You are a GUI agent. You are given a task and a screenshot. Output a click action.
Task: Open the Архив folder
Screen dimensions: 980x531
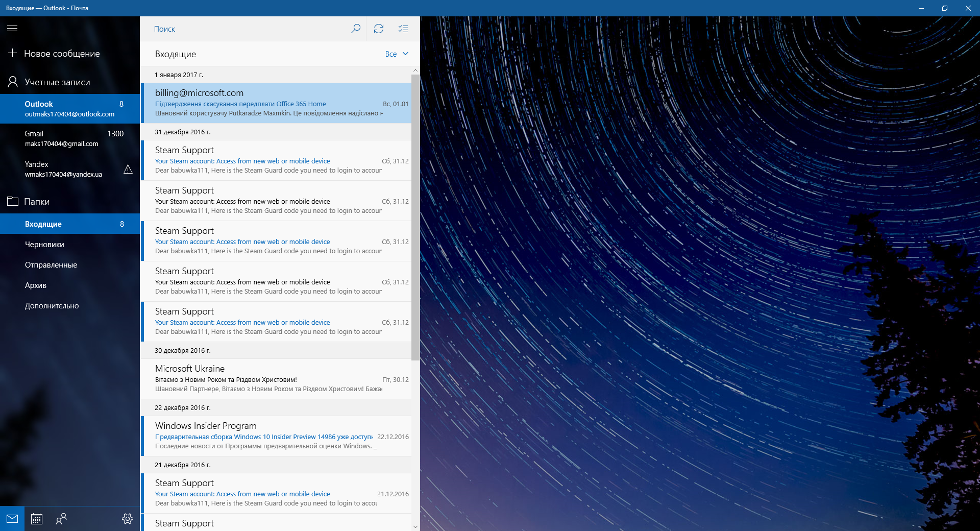pyautogui.click(x=70, y=285)
